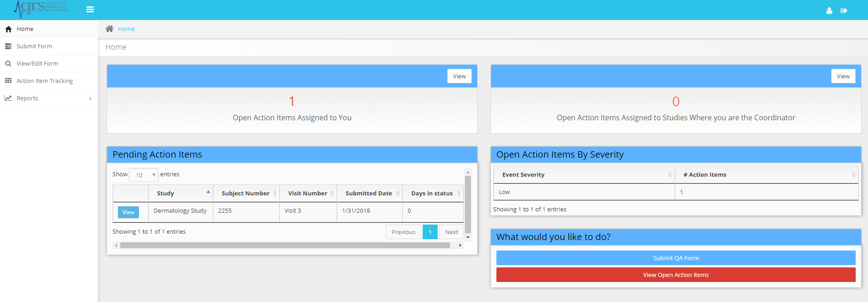This screenshot has height=302, width=868.
Task: Click the Next pagination button
Action: tap(451, 232)
